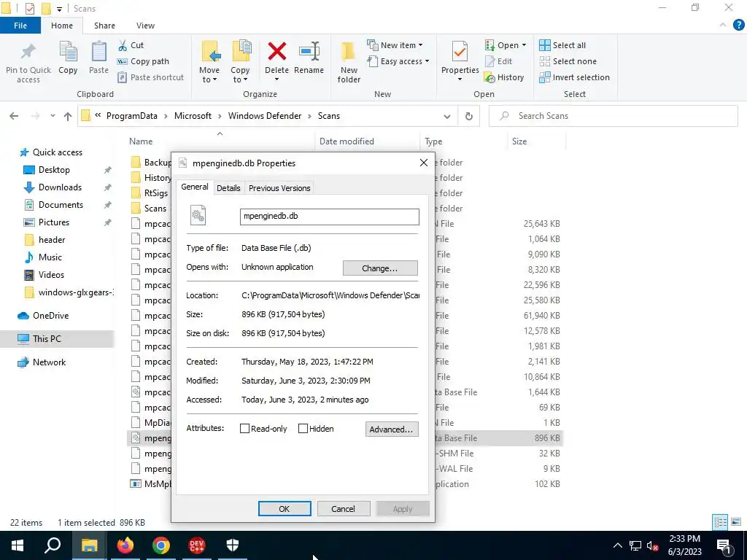Click the ProgramData breadcrumb segment
This screenshot has width=747, height=560.
pos(132,116)
